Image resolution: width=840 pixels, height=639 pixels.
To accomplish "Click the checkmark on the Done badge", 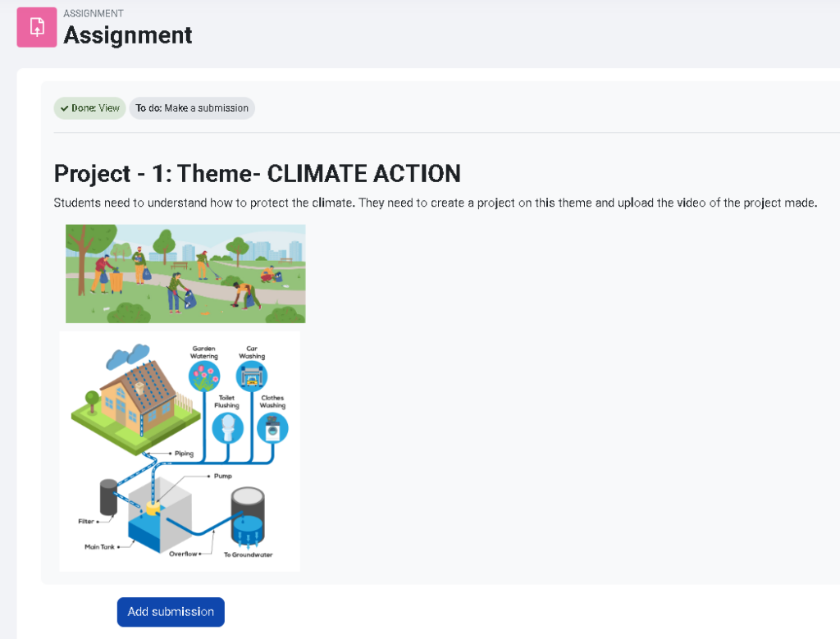I will click(64, 107).
